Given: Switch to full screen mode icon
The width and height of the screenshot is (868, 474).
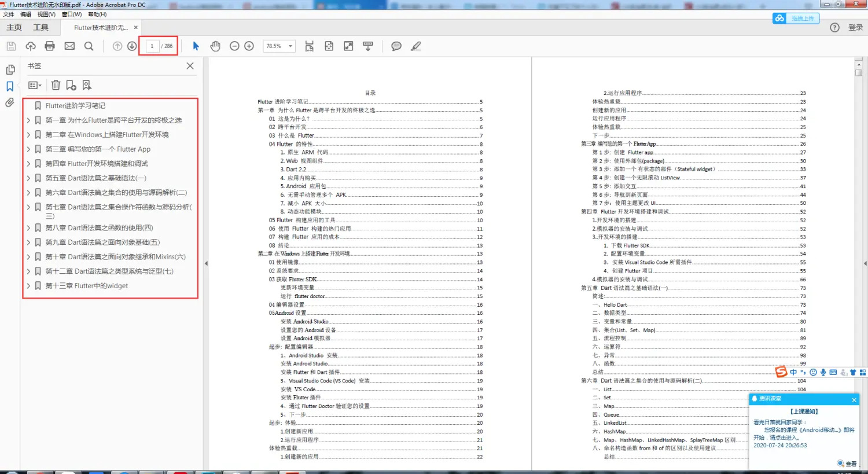Looking at the screenshot, I should (x=348, y=46).
